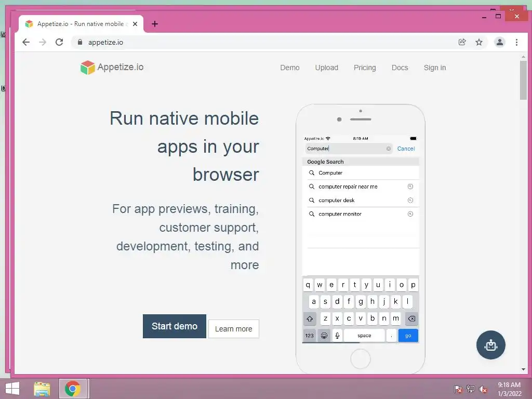Click the browser forward arrow
The width and height of the screenshot is (532, 399).
[43, 42]
